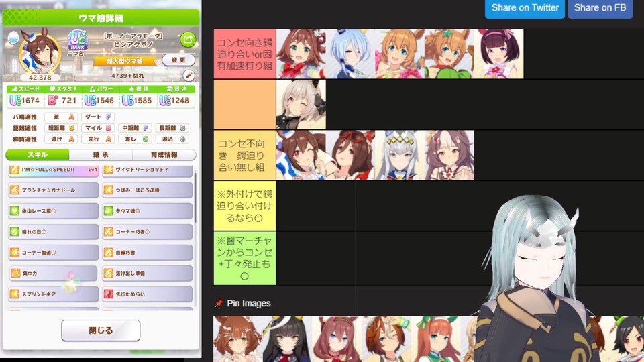Click the 逃げ A strategy cell

(61, 139)
